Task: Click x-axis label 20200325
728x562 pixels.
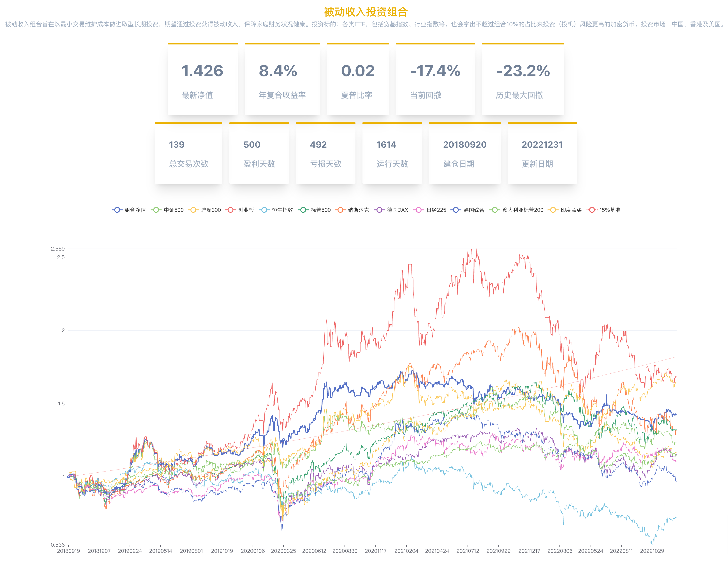Action: click(x=283, y=551)
